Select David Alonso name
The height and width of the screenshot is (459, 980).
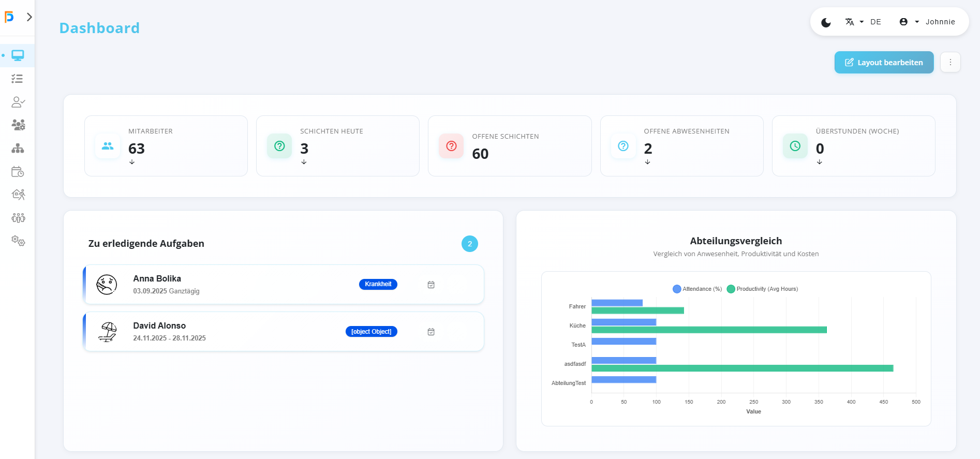[159, 325]
